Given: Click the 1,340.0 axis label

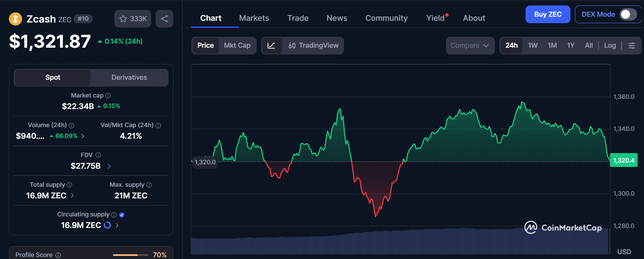Looking at the screenshot, I should [624, 129].
